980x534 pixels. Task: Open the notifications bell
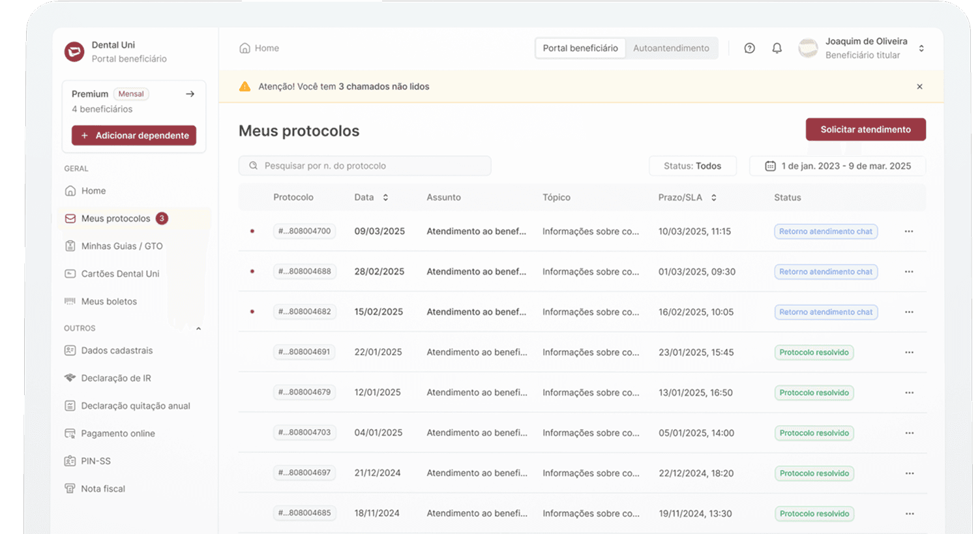click(777, 48)
